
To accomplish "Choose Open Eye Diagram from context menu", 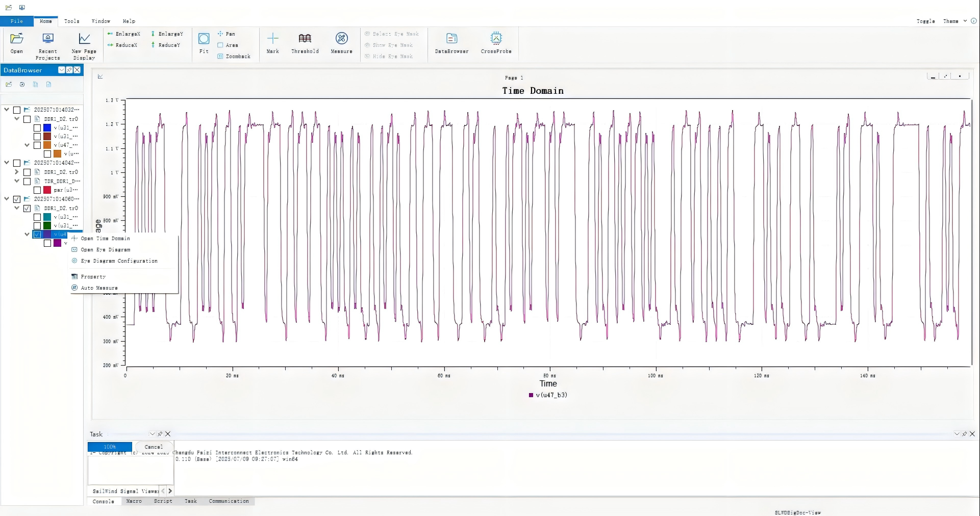I will coord(105,250).
